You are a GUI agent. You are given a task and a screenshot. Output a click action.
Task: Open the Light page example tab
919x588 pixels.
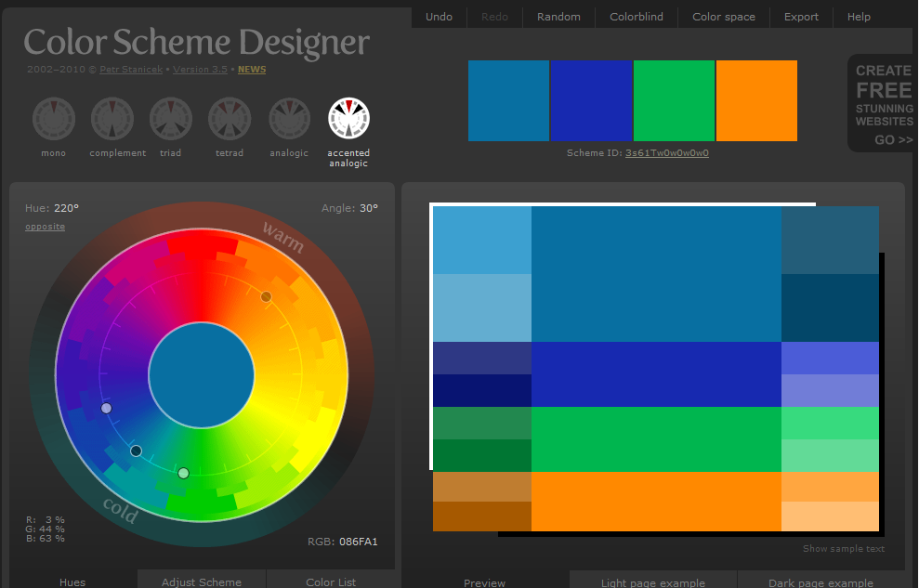pos(652,581)
